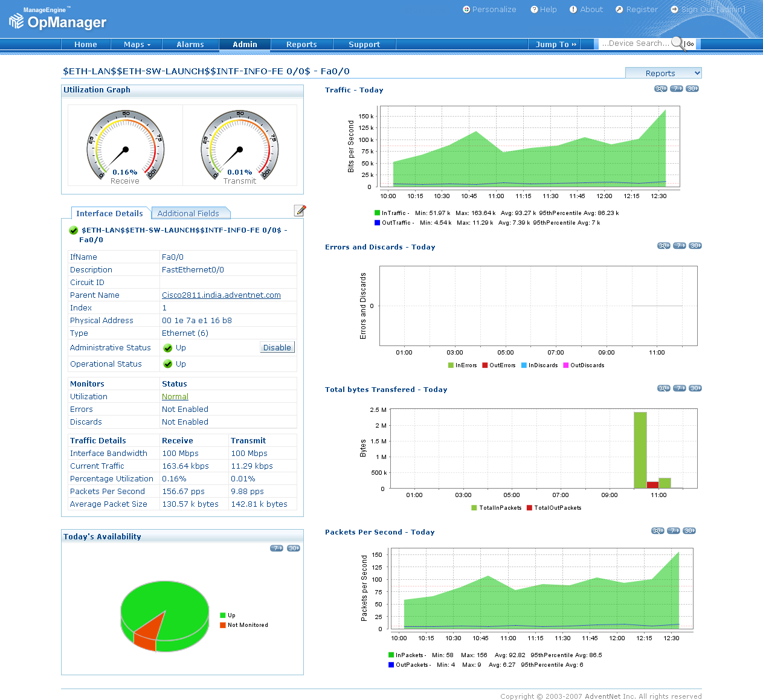Click the edit interface details pencil icon
Screen dimensions: 763x700
[x=300, y=210]
